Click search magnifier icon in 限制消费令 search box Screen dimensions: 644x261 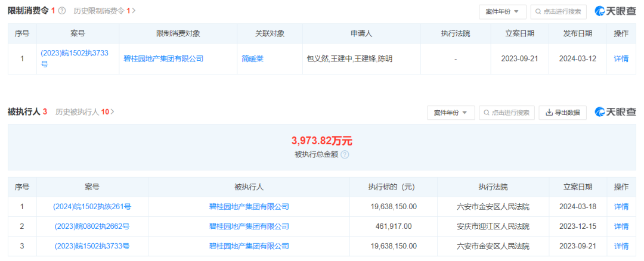[538, 12]
